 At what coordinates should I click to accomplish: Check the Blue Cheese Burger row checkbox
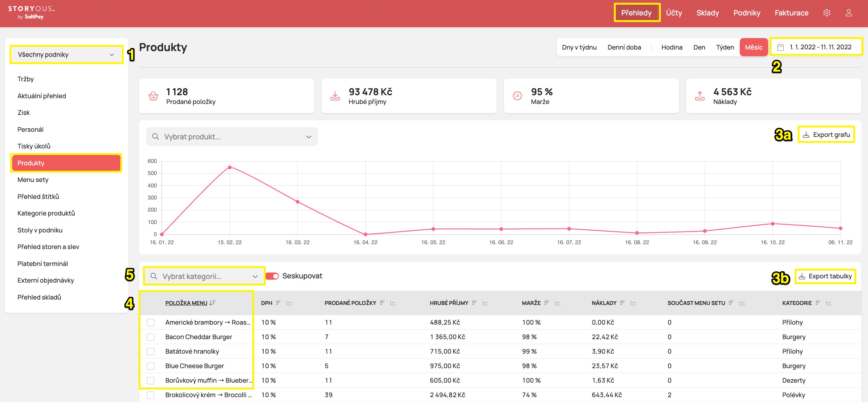151,366
